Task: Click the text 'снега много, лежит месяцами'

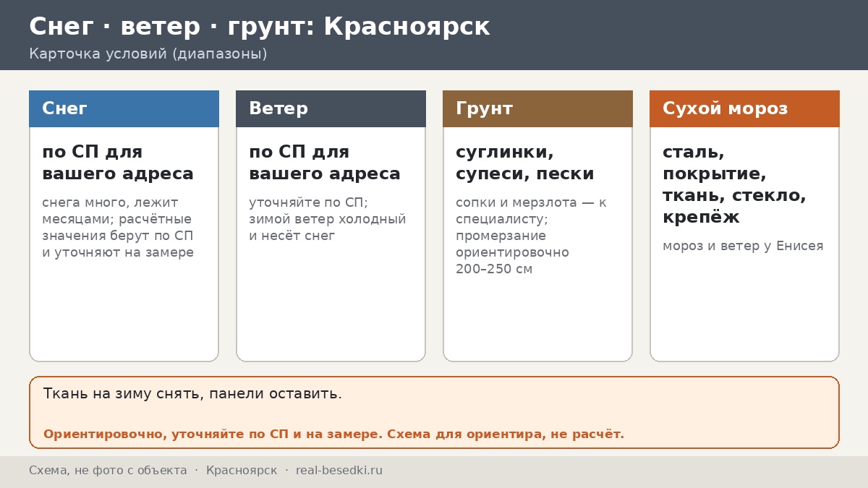Action: click(111, 210)
